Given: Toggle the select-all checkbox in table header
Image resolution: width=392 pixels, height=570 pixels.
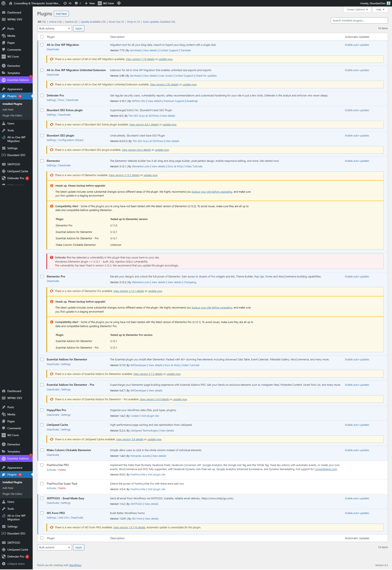Looking at the screenshot, I should [x=42, y=37].
